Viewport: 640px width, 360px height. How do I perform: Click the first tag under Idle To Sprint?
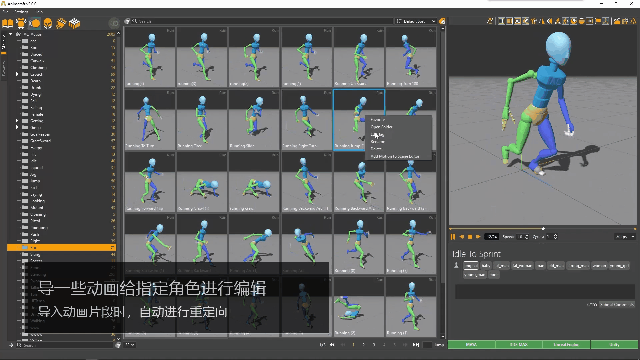471,266
